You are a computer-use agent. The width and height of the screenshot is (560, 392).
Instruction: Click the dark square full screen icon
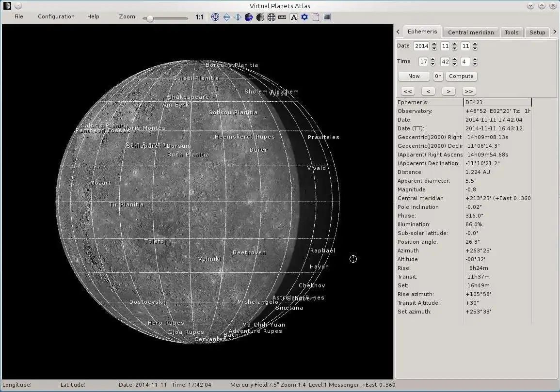[x=327, y=17]
